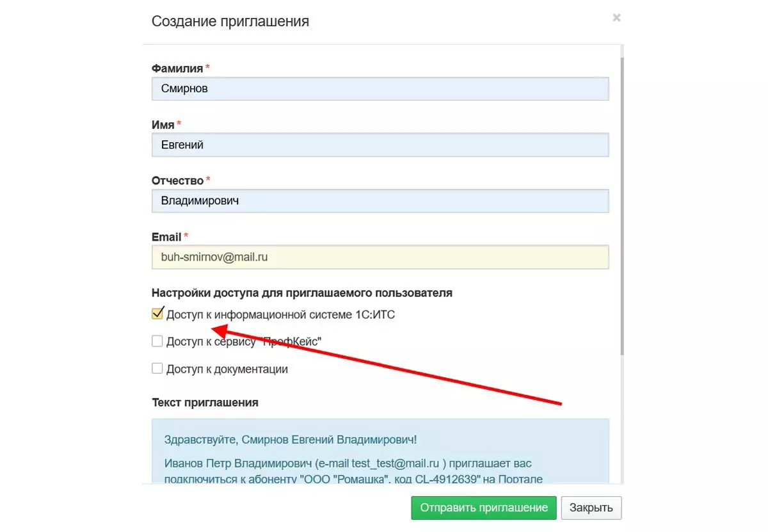
Task: Click the Закрыть button
Action: pyautogui.click(x=591, y=508)
